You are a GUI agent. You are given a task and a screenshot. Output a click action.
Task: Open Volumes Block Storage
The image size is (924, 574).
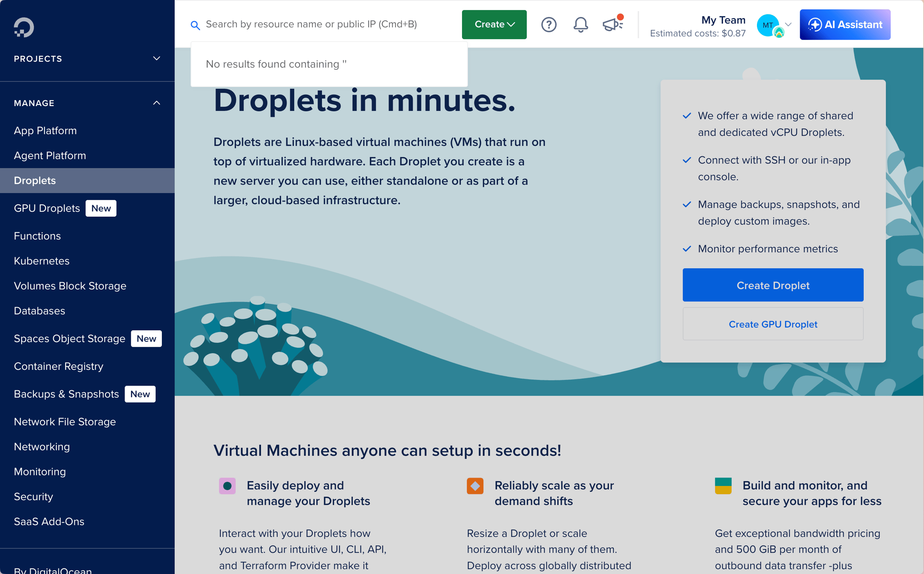(70, 286)
